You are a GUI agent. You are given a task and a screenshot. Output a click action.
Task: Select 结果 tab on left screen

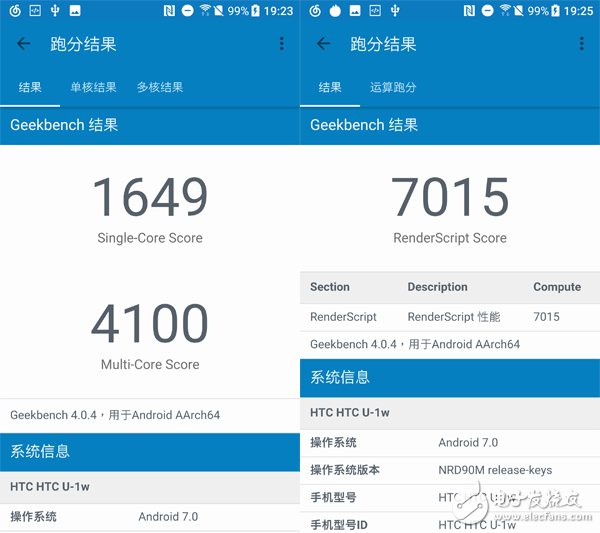pos(30,88)
